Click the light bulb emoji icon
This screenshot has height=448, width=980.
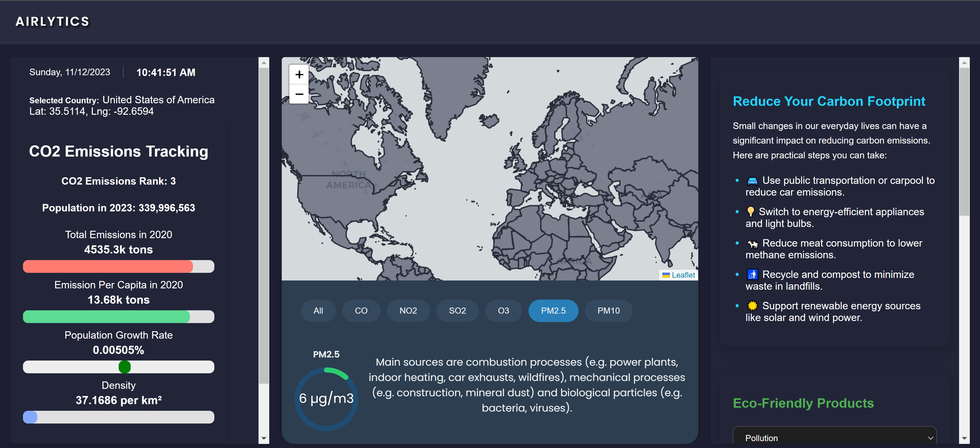click(750, 212)
